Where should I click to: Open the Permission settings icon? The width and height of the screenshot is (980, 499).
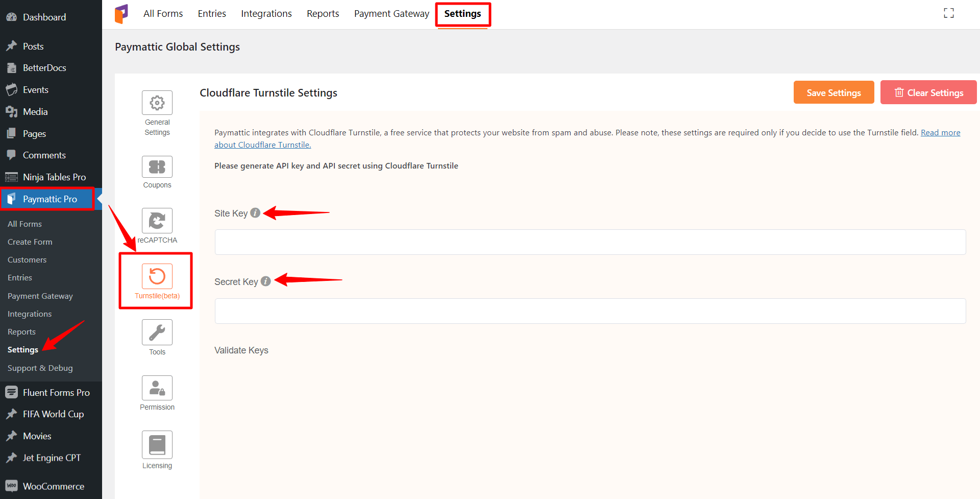157,388
